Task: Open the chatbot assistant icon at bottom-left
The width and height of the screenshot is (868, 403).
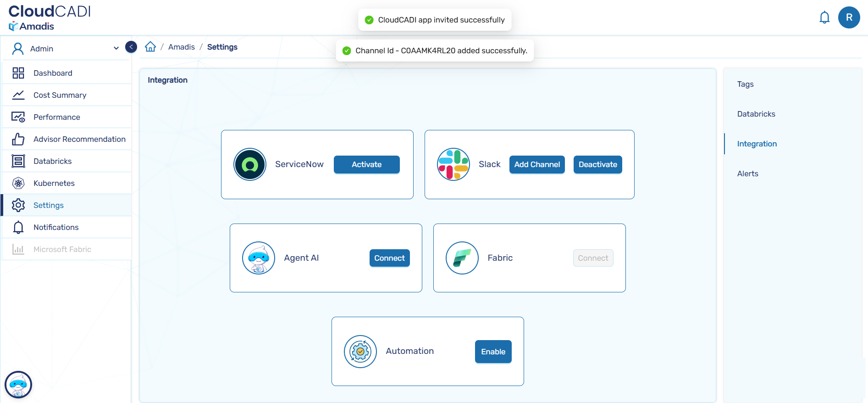Action: point(18,384)
